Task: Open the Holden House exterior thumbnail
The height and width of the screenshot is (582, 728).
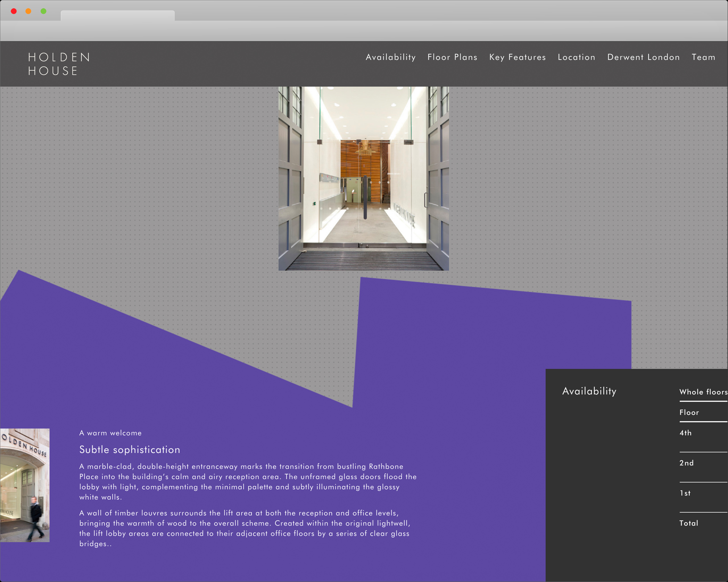Action: pos(25,485)
